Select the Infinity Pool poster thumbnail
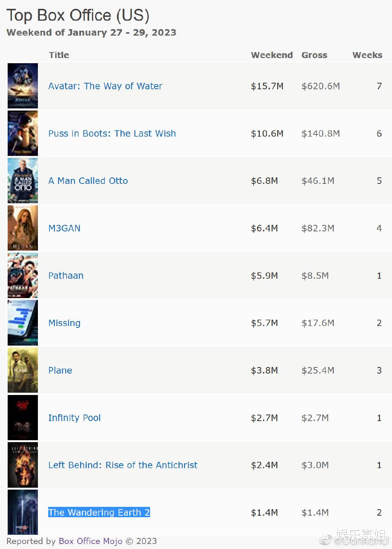The width and height of the screenshot is (392, 549). coord(23,418)
